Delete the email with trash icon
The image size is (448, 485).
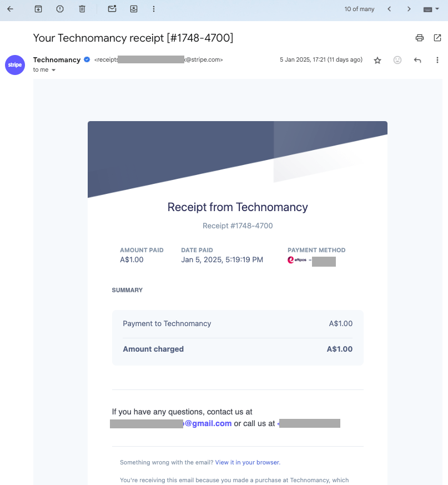point(82,9)
